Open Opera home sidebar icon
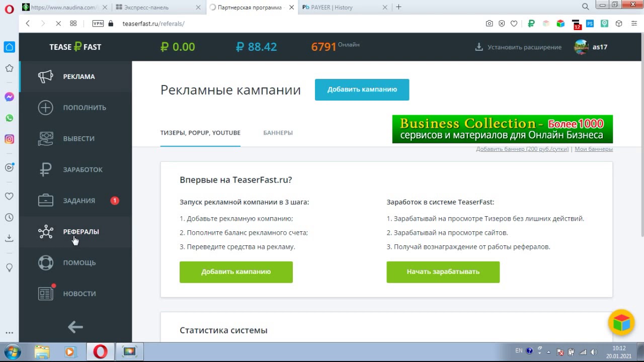The height and width of the screenshot is (362, 644). click(9, 47)
